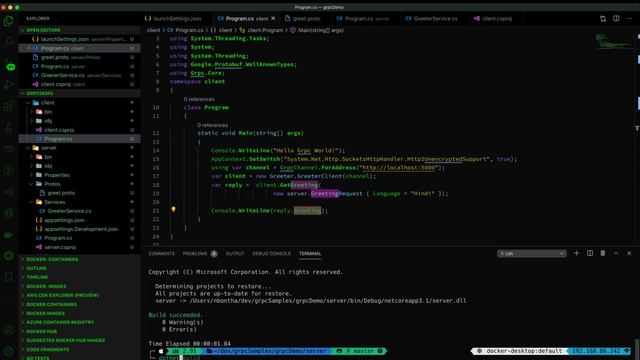Collapse the GRPCDEMO workspace section

[80, 93]
